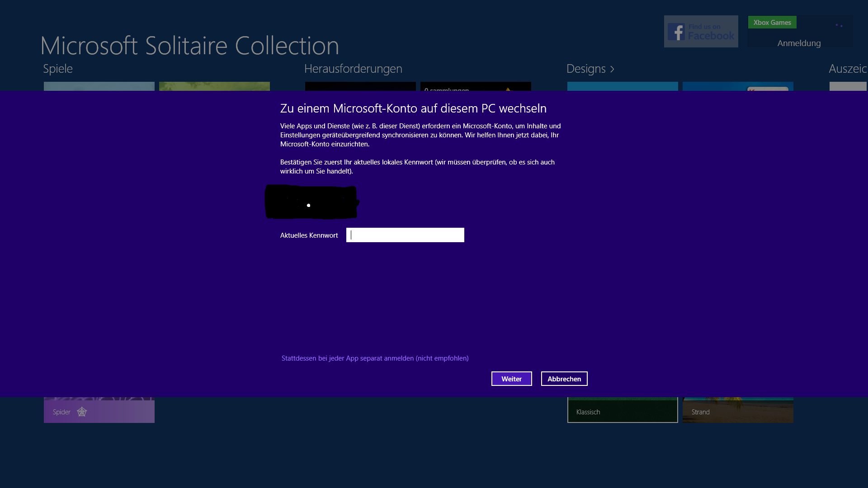Focus the Aktuelles Kennwort password field
The height and width of the screenshot is (488, 868).
tap(405, 235)
